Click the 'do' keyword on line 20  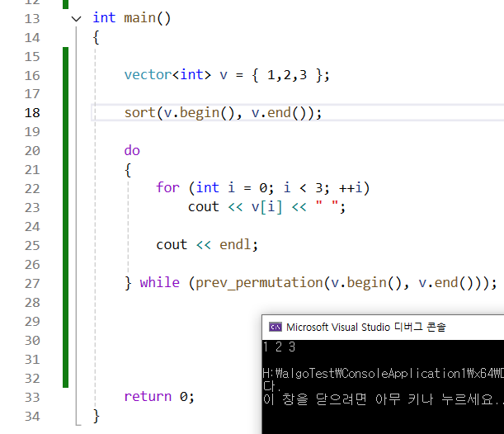[132, 150]
